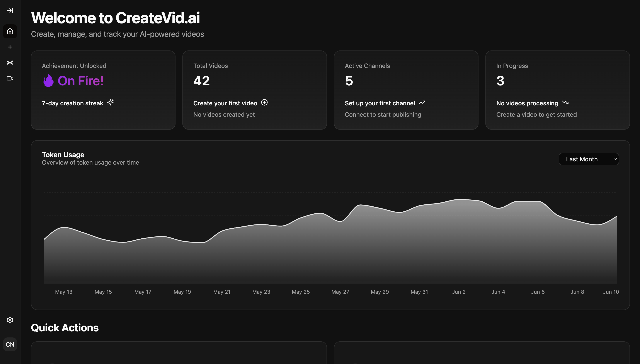640x364 pixels.
Task: Click the Welcome to CreateVid.ai heading
Action: pyautogui.click(x=115, y=18)
